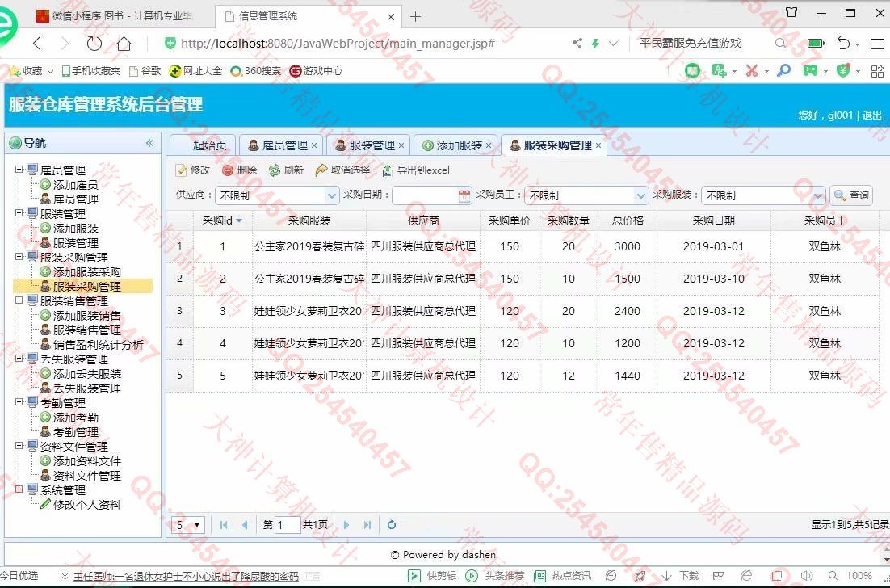Export table via 导出到excel
The height and width of the screenshot is (588, 890).
(x=415, y=170)
